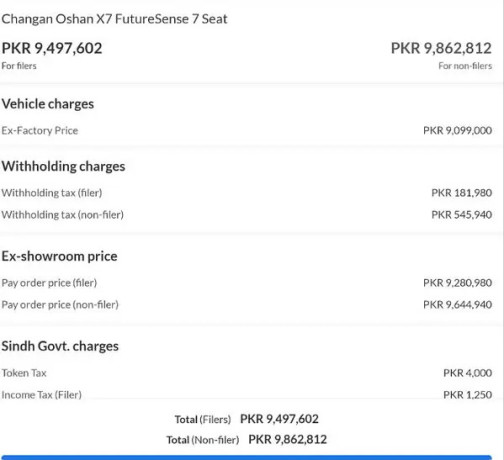Click the Vehicle charges section heading

(48, 104)
